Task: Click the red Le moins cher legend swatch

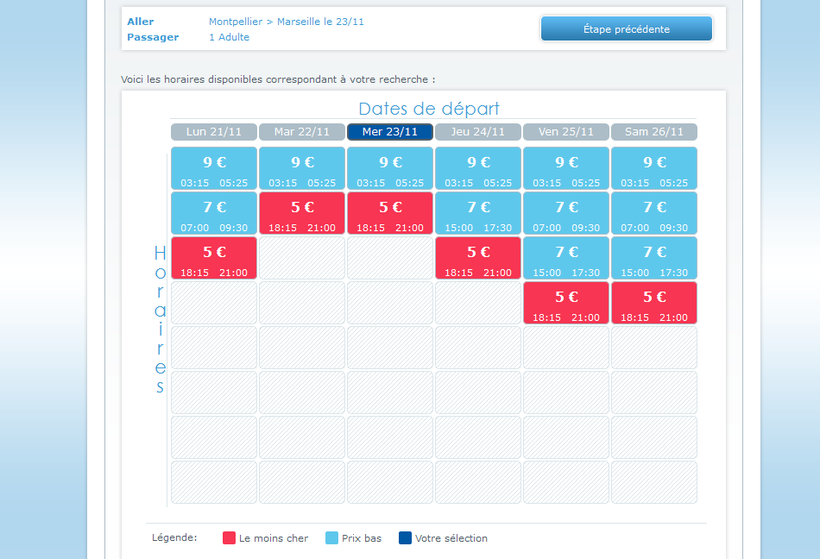Action: 229,538
